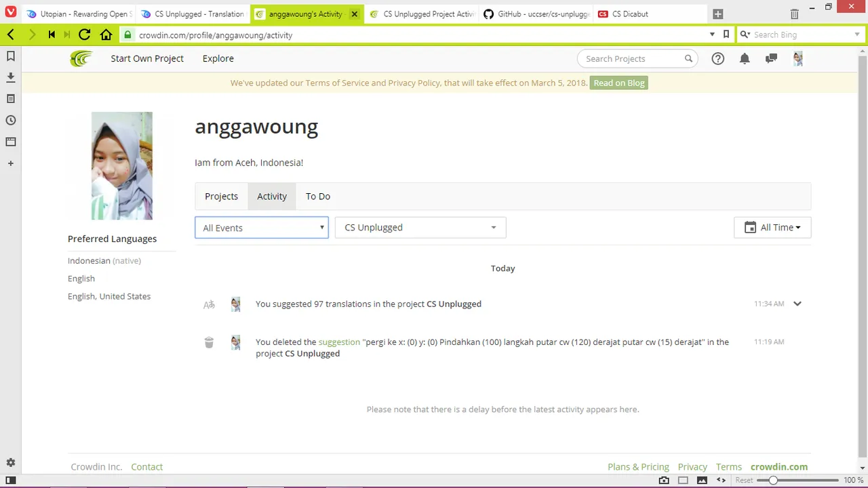
Task: Open Crowdin help question mark
Action: tap(718, 59)
